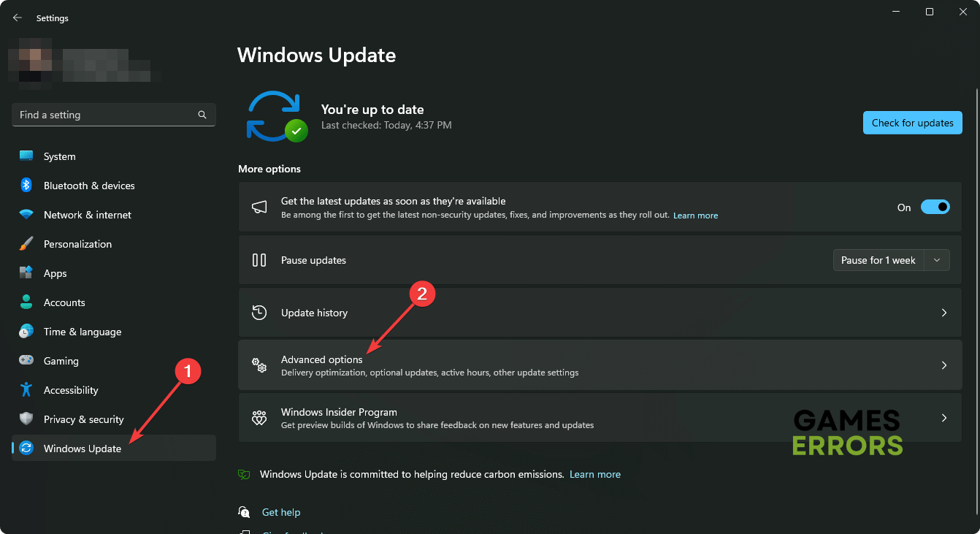Go to Bluetooth & devices settings
The height and width of the screenshot is (534, 980).
pyautogui.click(x=114, y=186)
